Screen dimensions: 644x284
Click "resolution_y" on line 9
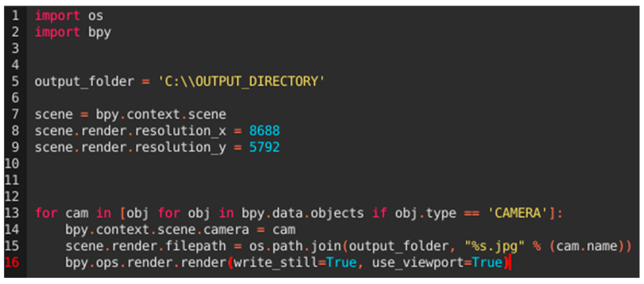[x=180, y=147]
